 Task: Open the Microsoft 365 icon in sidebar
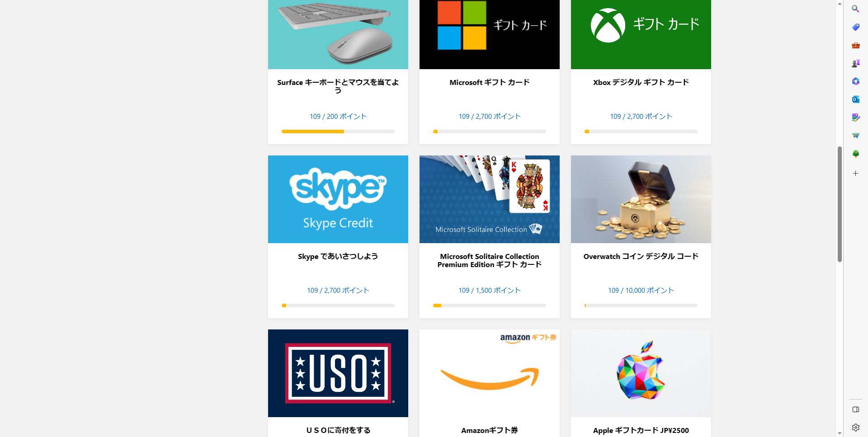(x=855, y=81)
